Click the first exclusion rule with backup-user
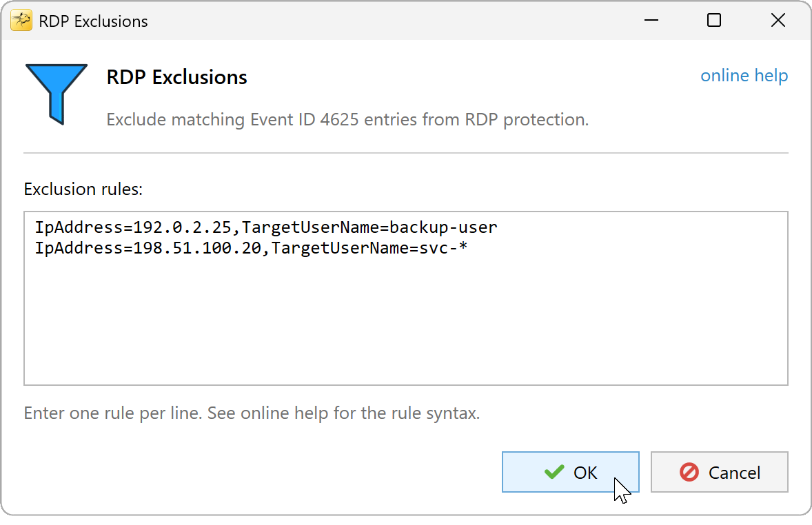Viewport: 812px width, 525px height. click(x=266, y=227)
